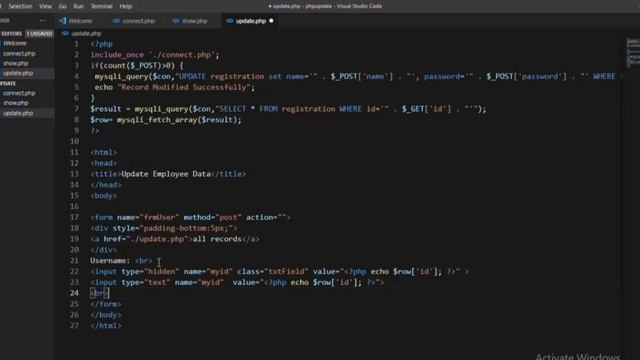Open show.php under UPDATE folder
Screen dimensions: 640x360
16,103
